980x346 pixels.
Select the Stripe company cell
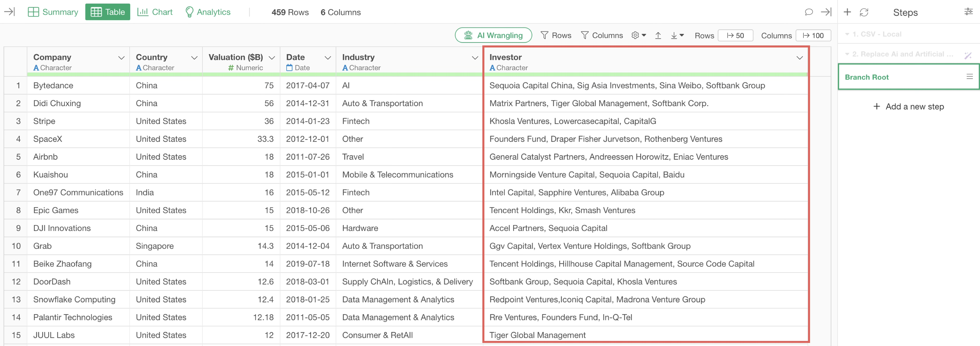point(78,121)
